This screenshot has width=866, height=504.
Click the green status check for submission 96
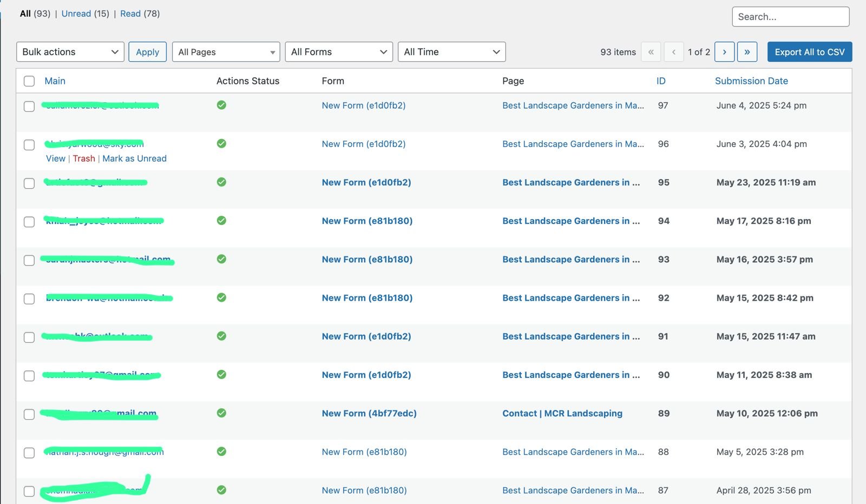point(221,143)
